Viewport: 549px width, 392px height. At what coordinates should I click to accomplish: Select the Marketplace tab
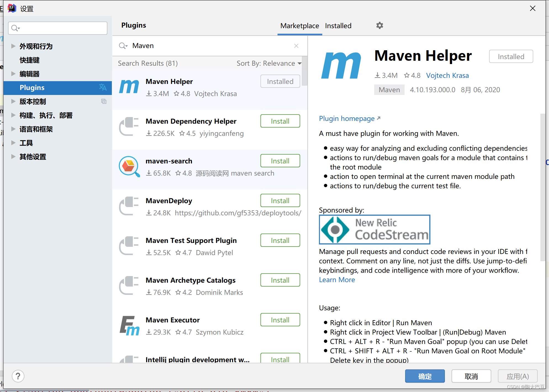(x=300, y=26)
